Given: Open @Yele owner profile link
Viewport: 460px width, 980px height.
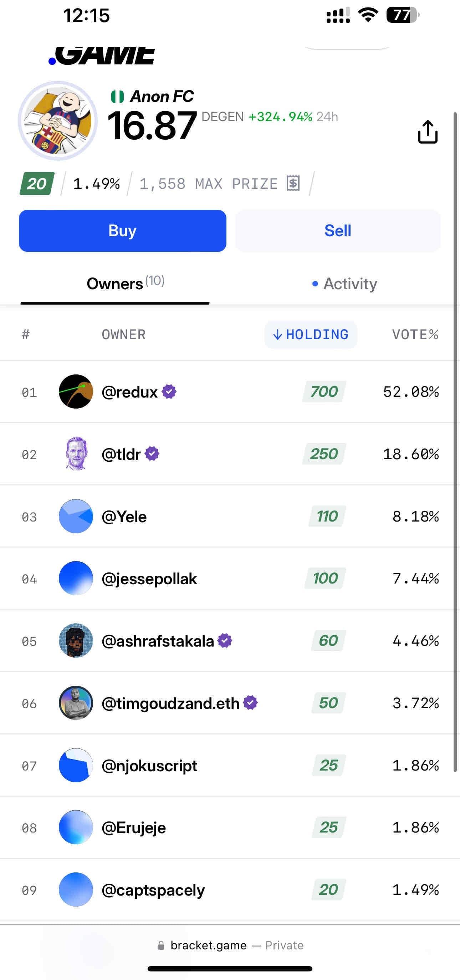Looking at the screenshot, I should (124, 517).
